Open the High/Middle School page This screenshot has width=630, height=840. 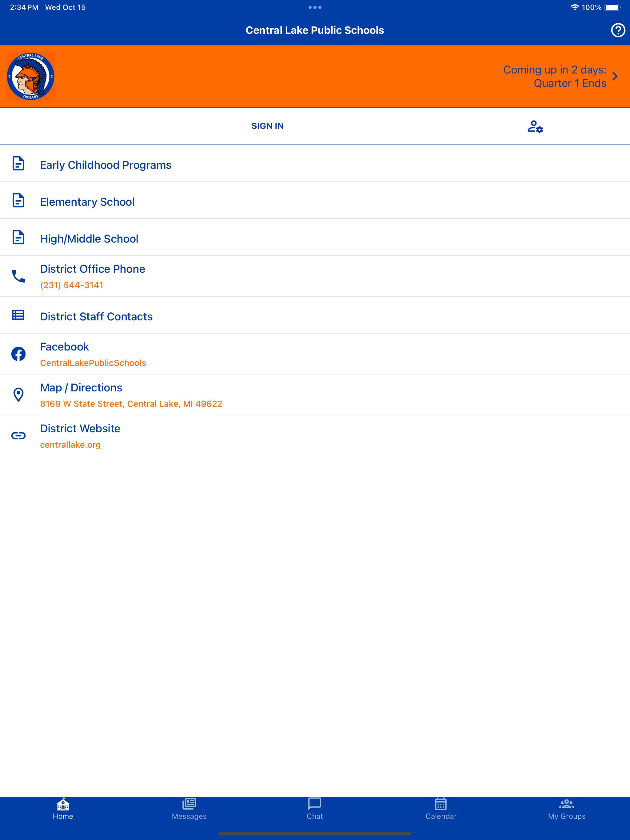tap(315, 237)
